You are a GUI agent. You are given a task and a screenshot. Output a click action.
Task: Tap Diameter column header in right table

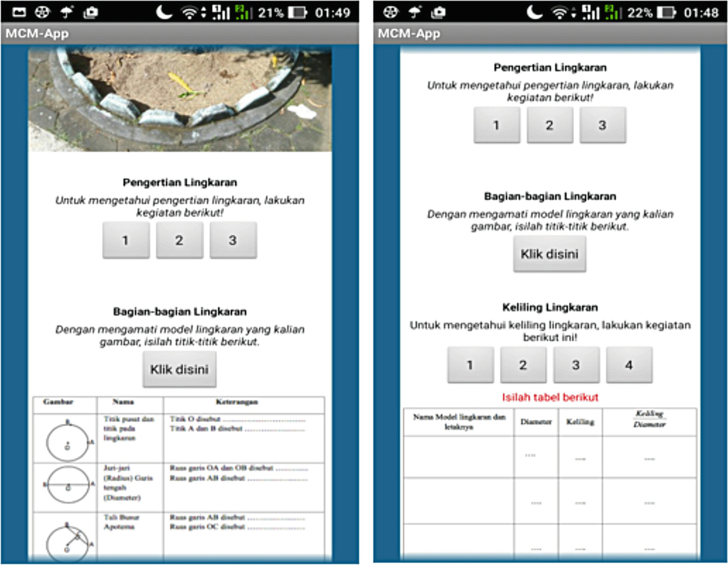pyautogui.click(x=536, y=422)
